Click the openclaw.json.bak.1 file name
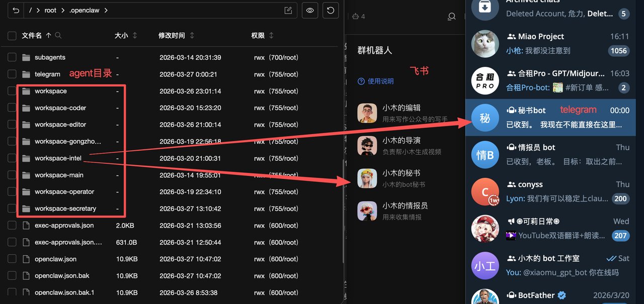This screenshot has width=644, height=304. (64, 292)
